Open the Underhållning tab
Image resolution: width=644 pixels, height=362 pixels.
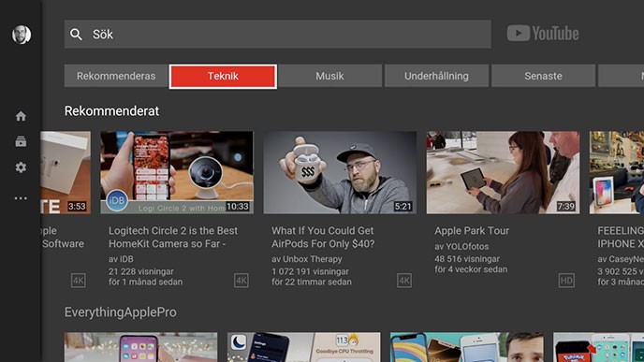tap(436, 76)
